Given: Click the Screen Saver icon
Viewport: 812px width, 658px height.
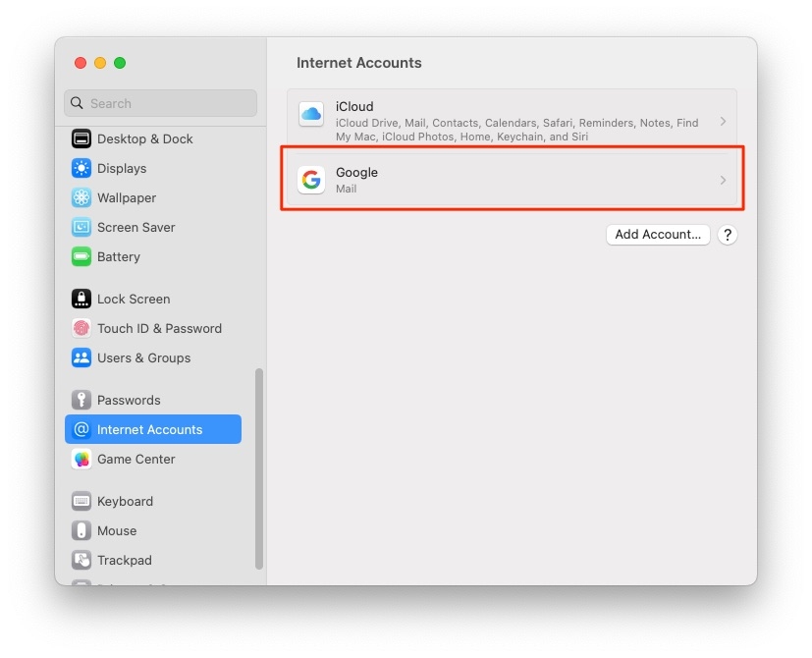Looking at the screenshot, I should tap(81, 227).
